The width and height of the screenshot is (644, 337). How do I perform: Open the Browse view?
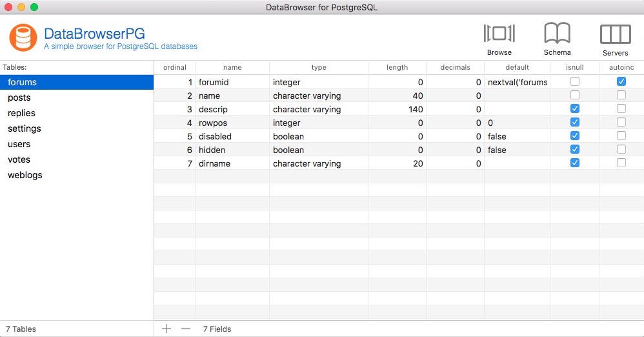[499, 39]
